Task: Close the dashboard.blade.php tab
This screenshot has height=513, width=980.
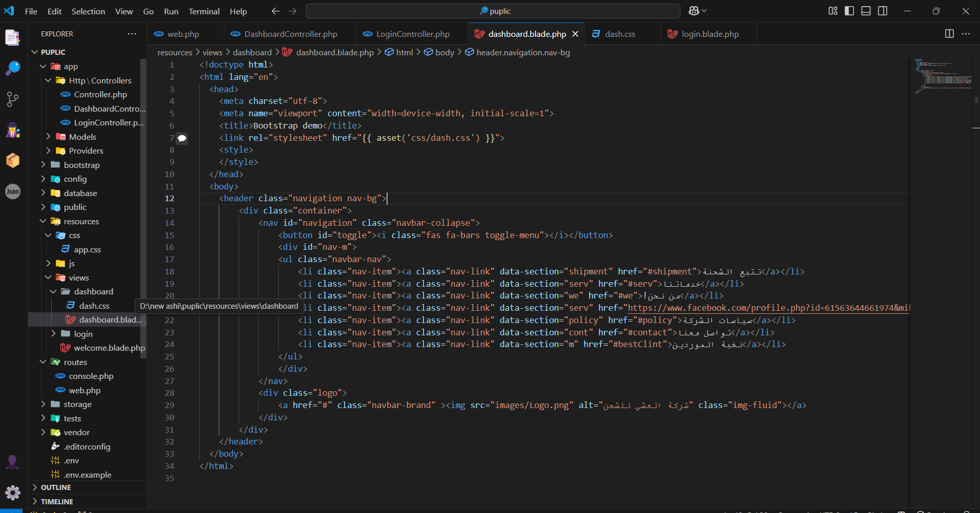Action: (576, 34)
